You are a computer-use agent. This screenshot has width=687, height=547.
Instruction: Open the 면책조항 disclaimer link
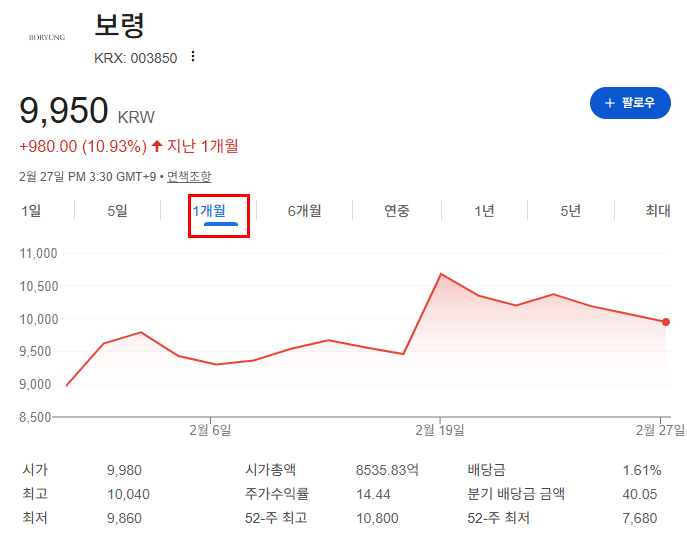pyautogui.click(x=189, y=177)
